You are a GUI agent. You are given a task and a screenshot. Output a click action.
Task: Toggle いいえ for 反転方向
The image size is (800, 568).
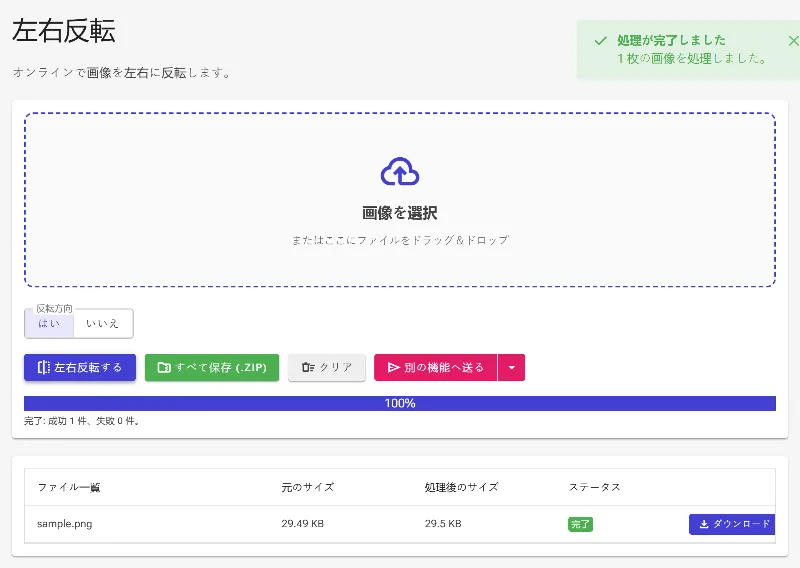coord(103,324)
